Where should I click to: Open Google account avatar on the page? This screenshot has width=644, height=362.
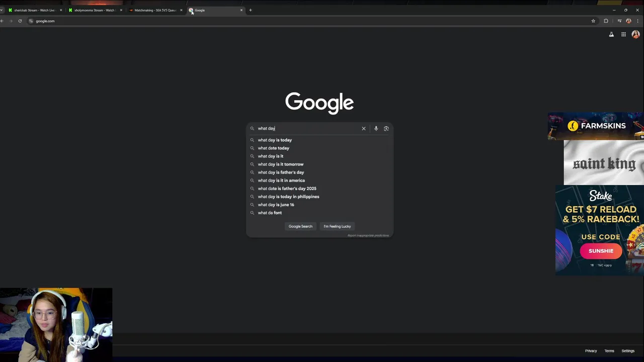tap(635, 34)
